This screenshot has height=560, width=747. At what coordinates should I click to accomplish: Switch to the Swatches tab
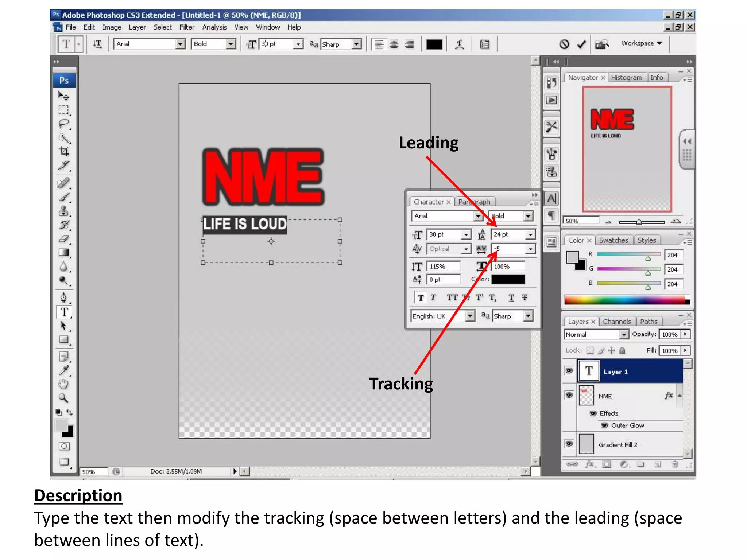614,240
